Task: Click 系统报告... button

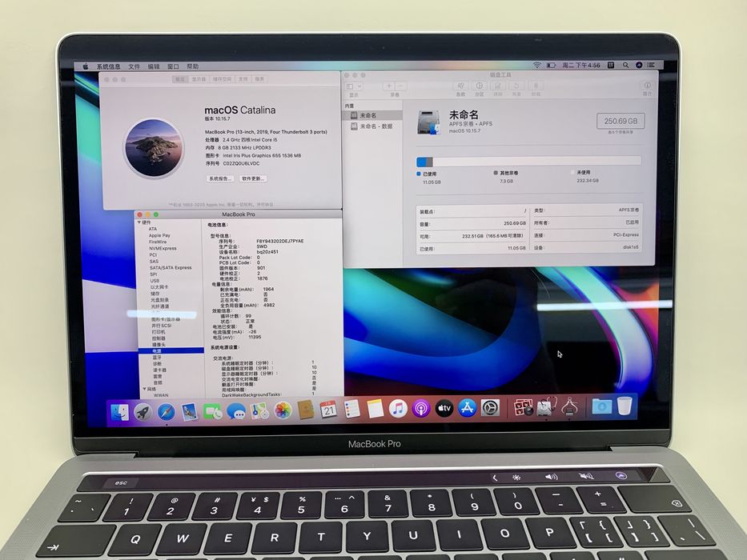Action: [220, 178]
